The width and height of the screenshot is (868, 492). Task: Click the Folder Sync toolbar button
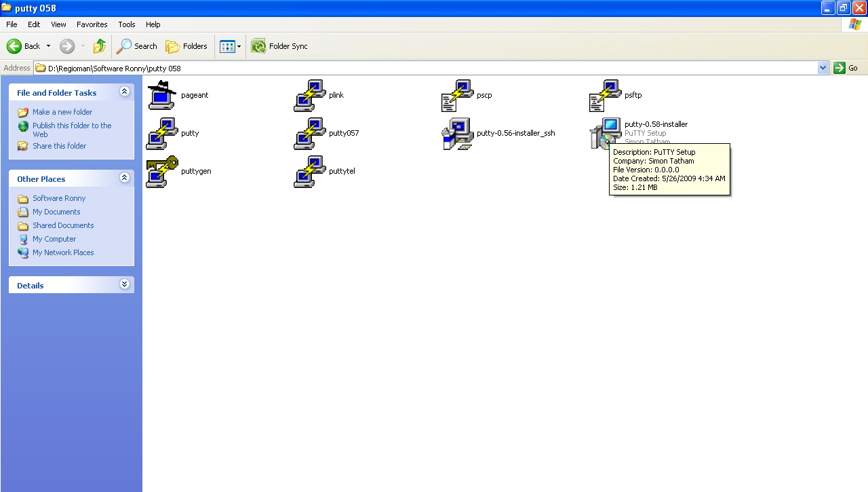279,46
